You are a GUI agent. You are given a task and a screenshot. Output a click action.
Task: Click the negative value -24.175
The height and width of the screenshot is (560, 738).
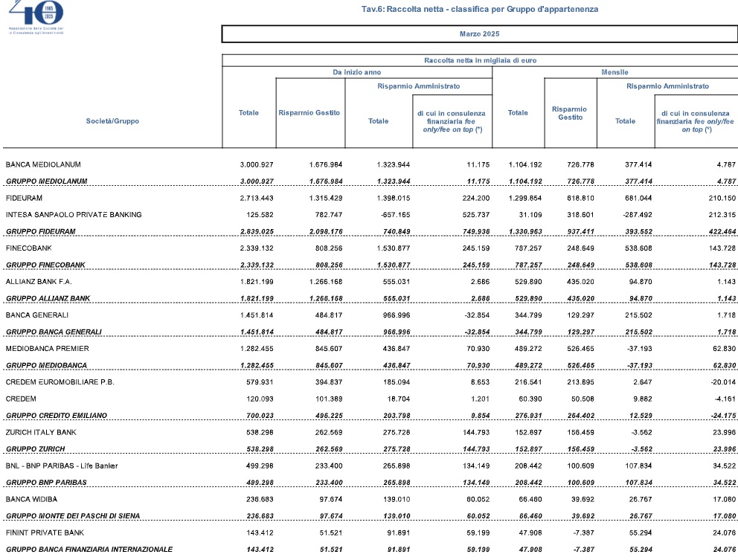(x=723, y=416)
